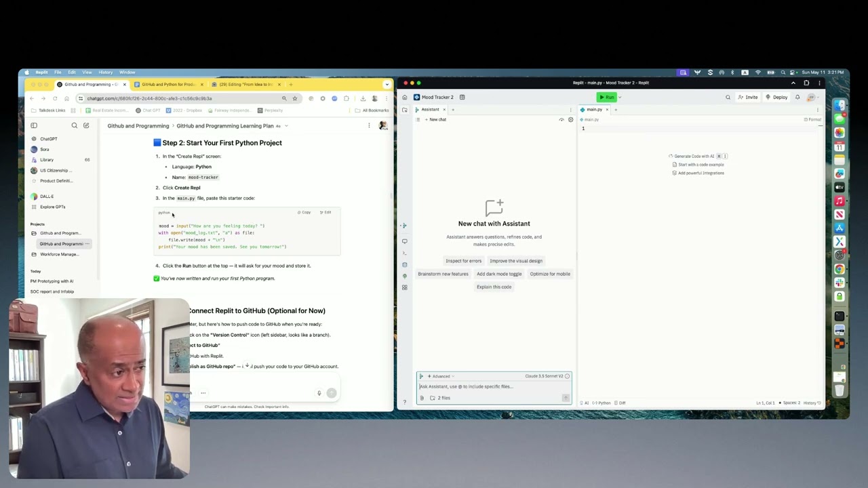Select Inspect for errors suggestion
Screen dimensions: 868x488
[463, 260]
